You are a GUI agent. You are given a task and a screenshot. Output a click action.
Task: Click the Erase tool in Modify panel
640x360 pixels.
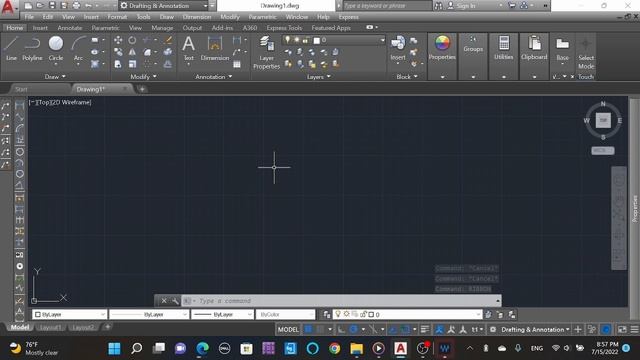tap(168, 40)
